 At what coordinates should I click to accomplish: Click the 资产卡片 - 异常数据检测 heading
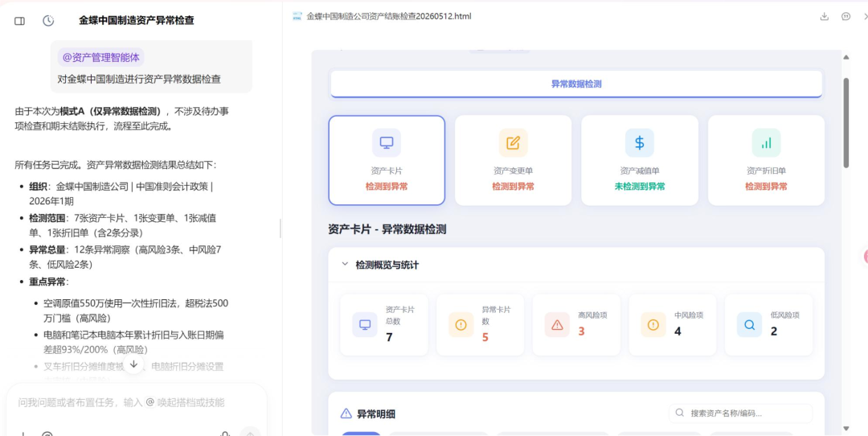click(x=387, y=229)
